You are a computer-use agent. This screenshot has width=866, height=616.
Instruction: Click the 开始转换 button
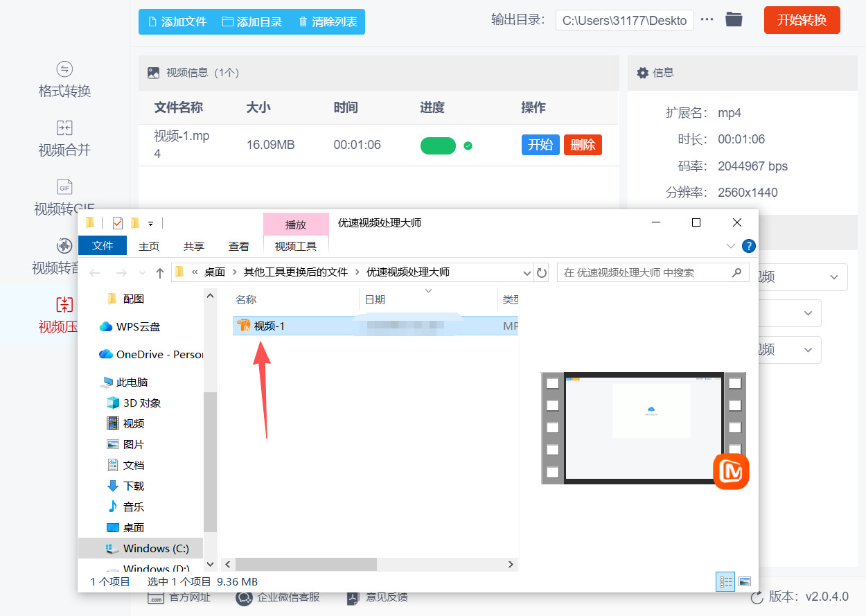802,20
